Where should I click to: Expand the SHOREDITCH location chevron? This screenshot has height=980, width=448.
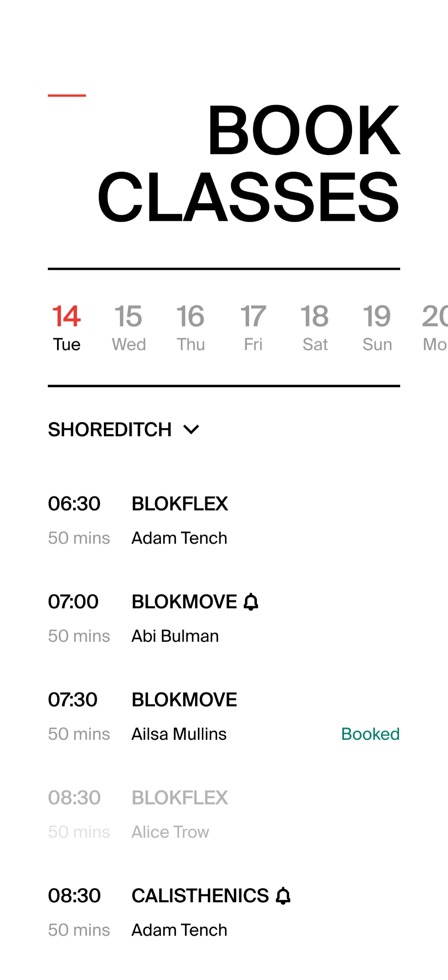pyautogui.click(x=191, y=429)
